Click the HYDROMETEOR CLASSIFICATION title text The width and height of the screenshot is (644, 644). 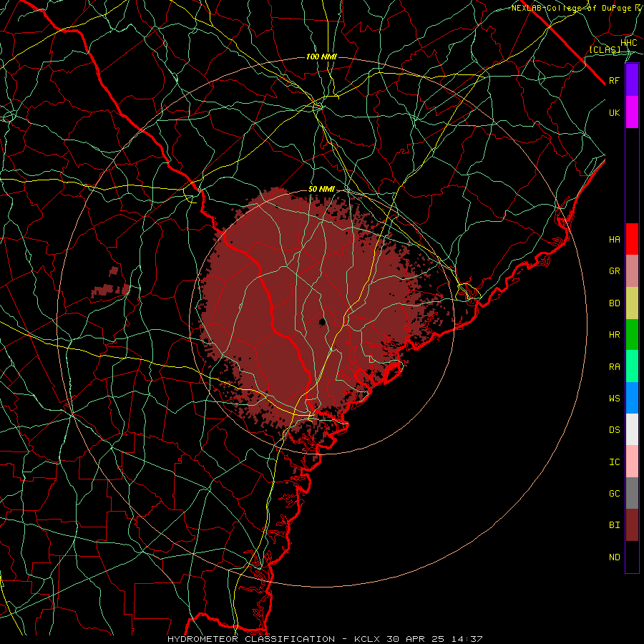point(251,639)
